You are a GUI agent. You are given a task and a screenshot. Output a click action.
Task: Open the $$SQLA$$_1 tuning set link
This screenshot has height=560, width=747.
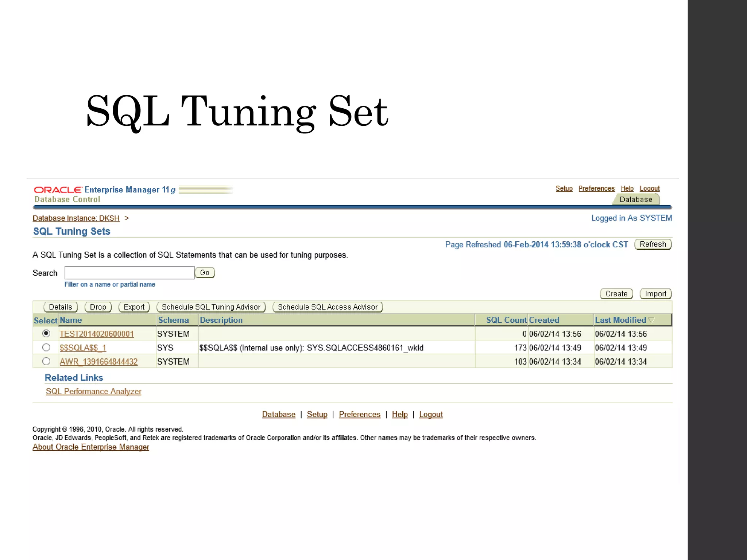[83, 348]
